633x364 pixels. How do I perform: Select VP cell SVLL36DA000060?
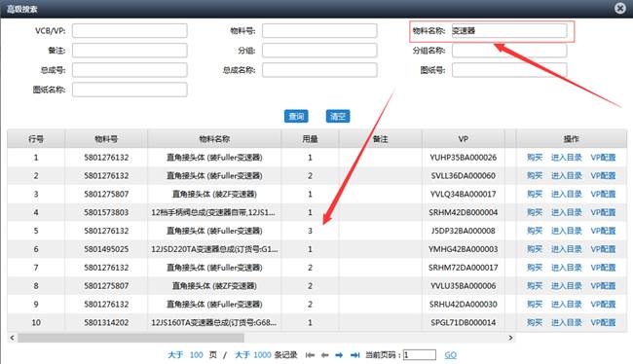[463, 175]
